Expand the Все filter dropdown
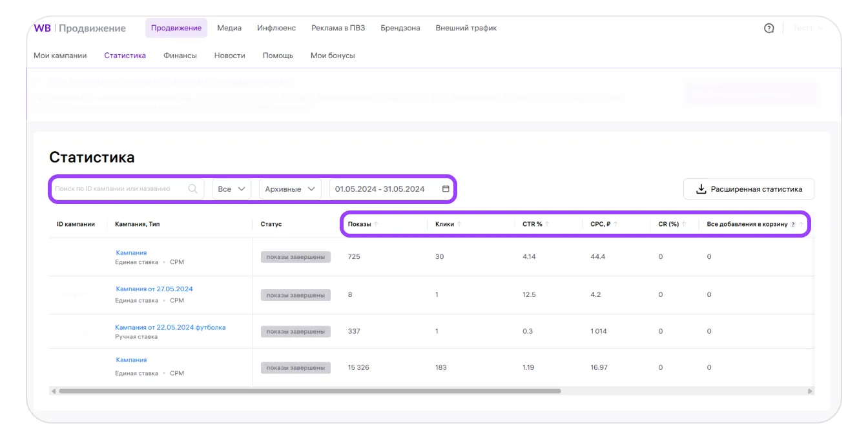The image size is (868, 439). pos(231,189)
